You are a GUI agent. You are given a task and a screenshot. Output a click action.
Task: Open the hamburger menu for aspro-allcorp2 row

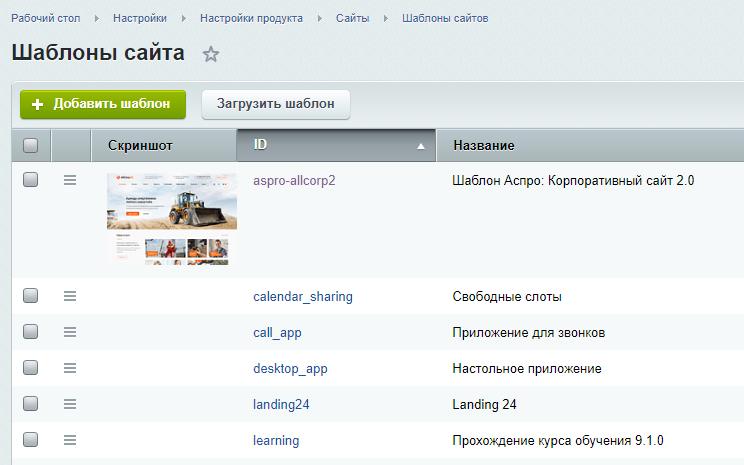pyautogui.click(x=70, y=180)
